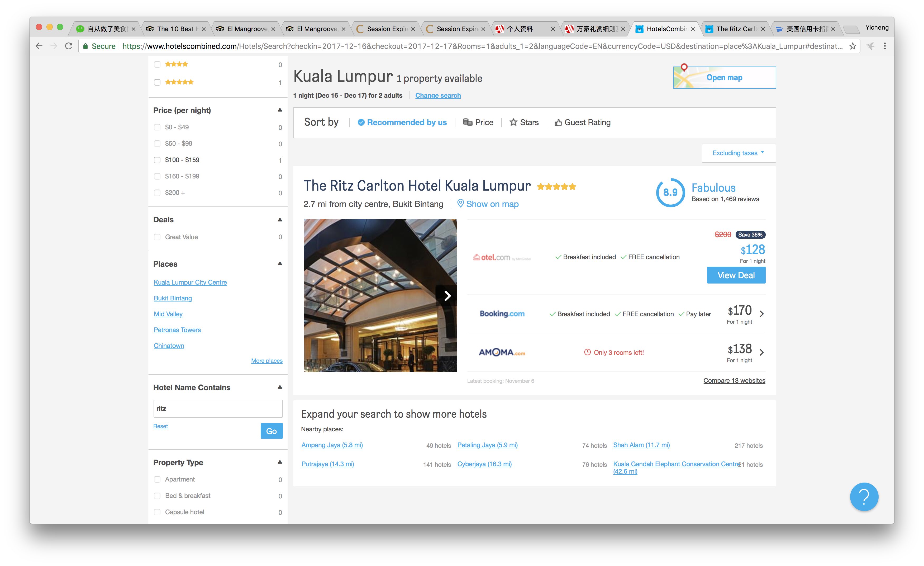Check the Apartment property type
The width and height of the screenshot is (924, 566).
157,479
